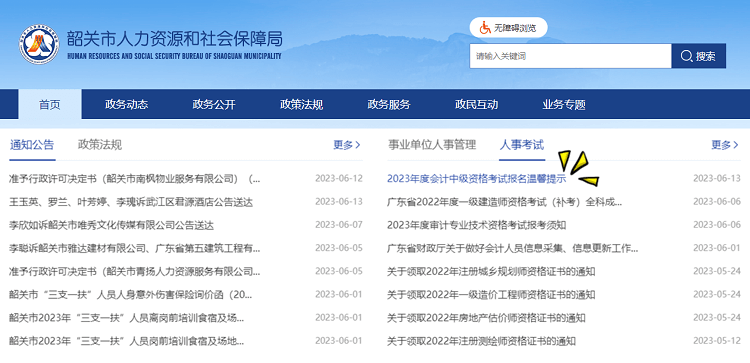Open 李欣如诉韶关市唯秀文化传媒 notice
This screenshot has width=750, height=363.
pos(111,225)
